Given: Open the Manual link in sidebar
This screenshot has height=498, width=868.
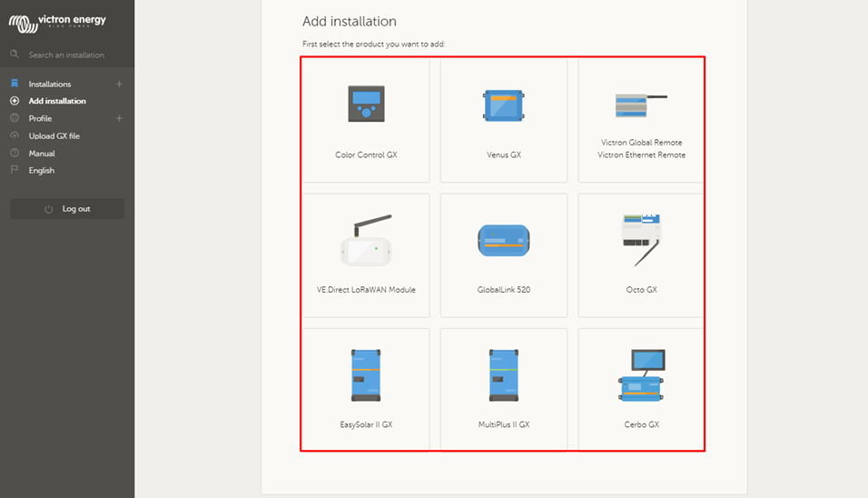Looking at the screenshot, I should tap(42, 154).
